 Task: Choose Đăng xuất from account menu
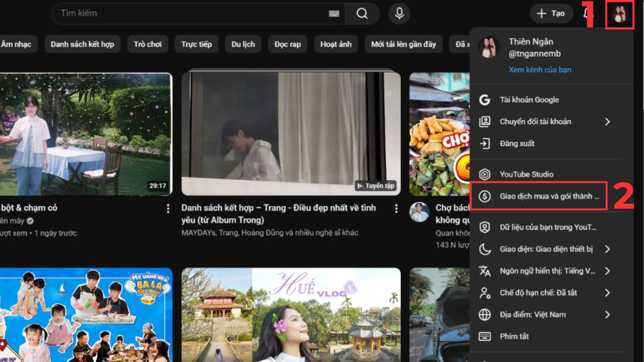pos(546,143)
